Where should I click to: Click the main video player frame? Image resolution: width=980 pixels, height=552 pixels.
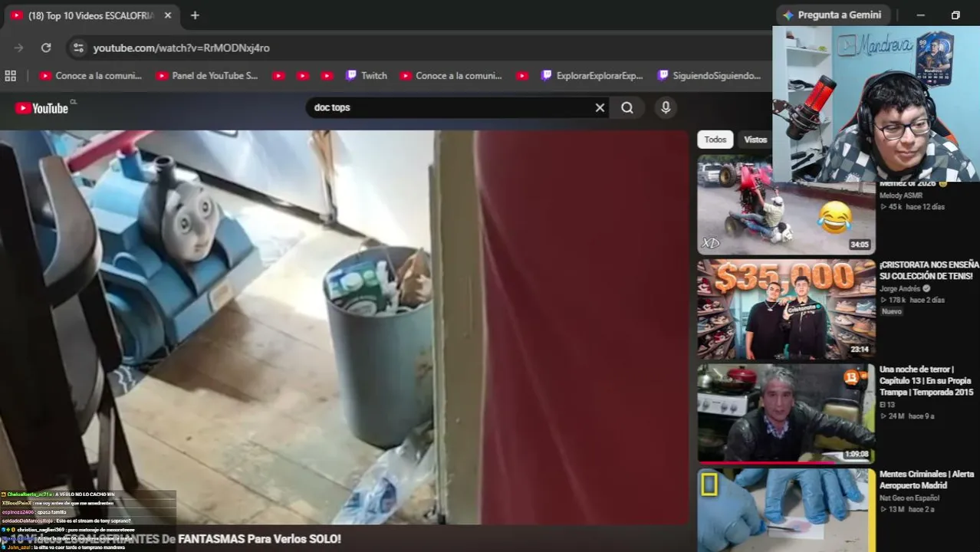344,327
